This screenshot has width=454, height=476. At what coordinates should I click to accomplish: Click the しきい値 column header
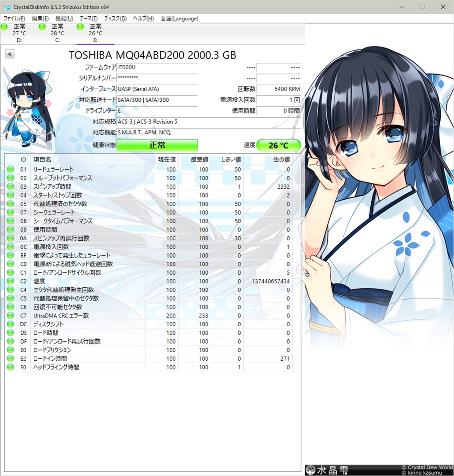[227, 160]
